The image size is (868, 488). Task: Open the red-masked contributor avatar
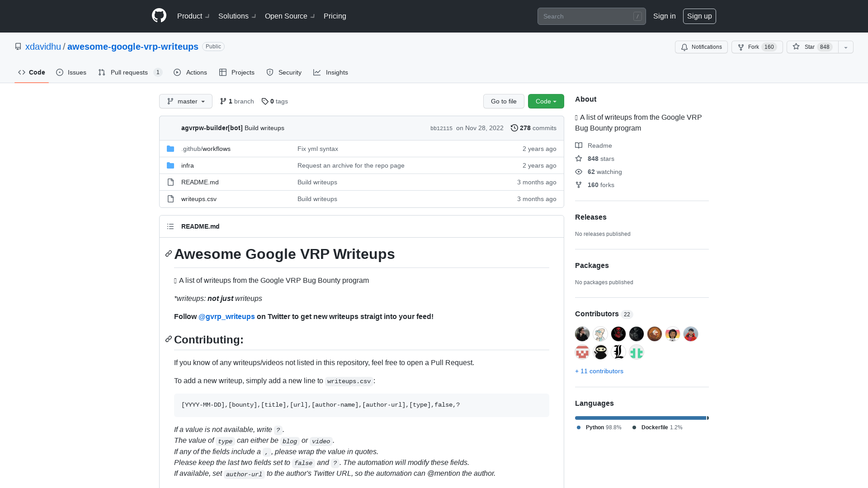[x=618, y=334]
